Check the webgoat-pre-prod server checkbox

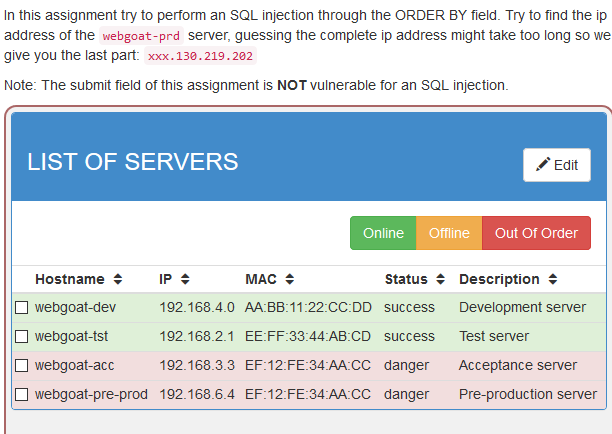[x=21, y=395]
